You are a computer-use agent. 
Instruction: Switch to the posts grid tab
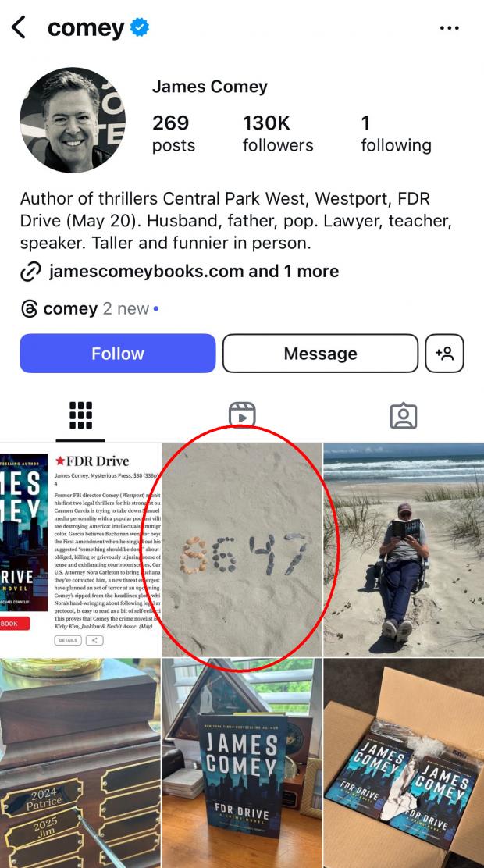(x=81, y=416)
